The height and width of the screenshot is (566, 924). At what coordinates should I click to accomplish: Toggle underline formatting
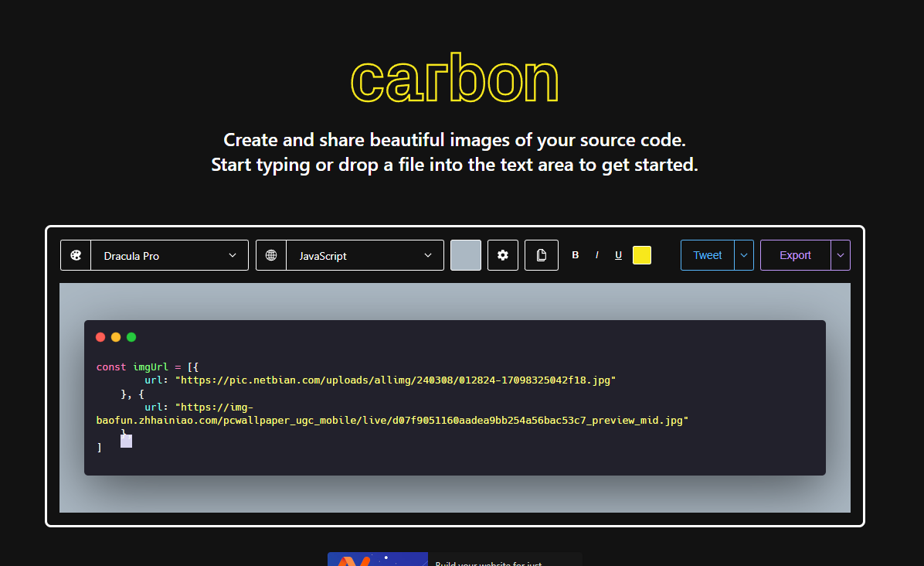click(618, 255)
